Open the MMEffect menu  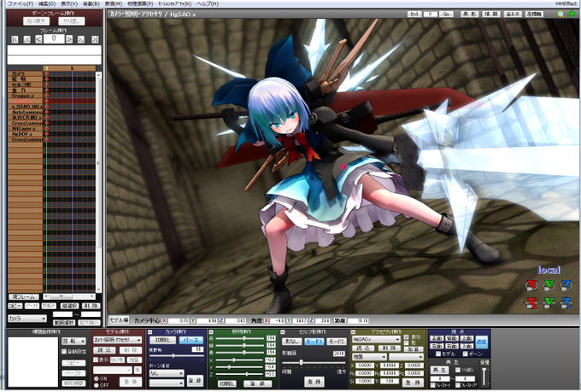coord(566,3)
